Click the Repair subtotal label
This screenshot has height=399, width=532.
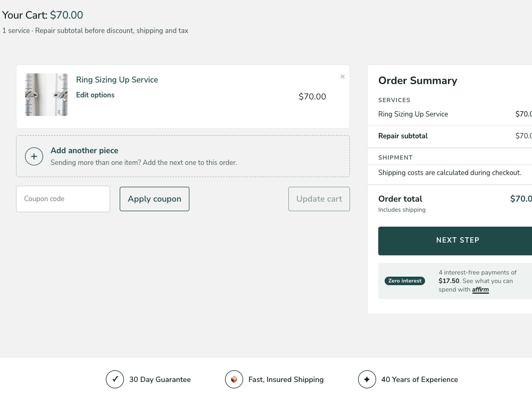403,136
